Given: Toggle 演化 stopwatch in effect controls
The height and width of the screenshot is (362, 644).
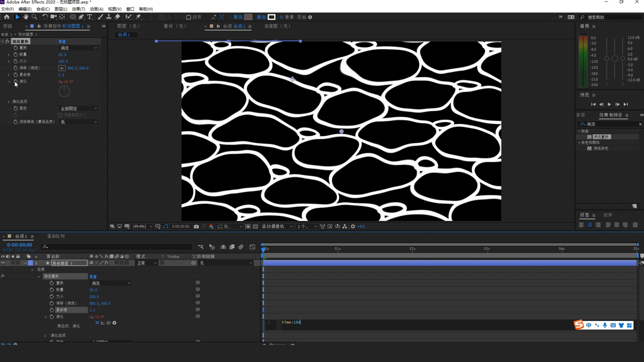Looking at the screenshot, I should (15, 81).
